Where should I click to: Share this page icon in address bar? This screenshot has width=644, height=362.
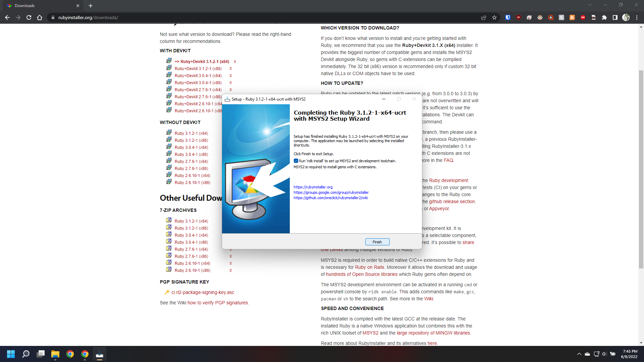tap(484, 17)
